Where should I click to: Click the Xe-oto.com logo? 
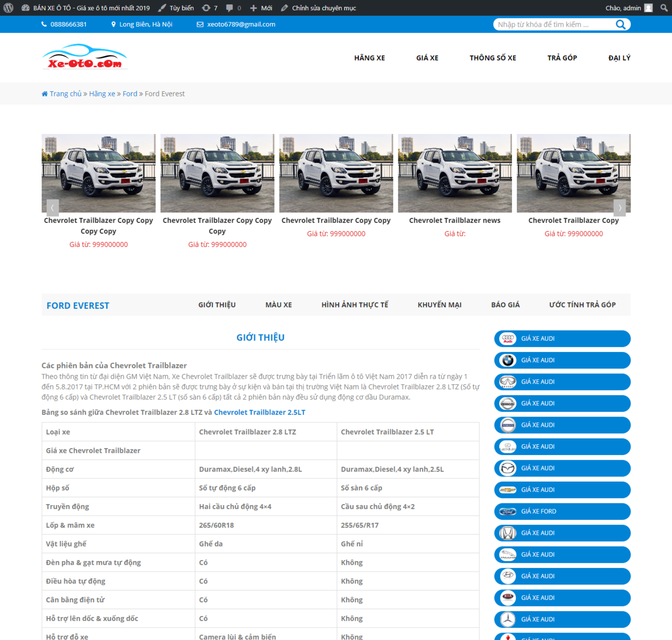(85, 57)
